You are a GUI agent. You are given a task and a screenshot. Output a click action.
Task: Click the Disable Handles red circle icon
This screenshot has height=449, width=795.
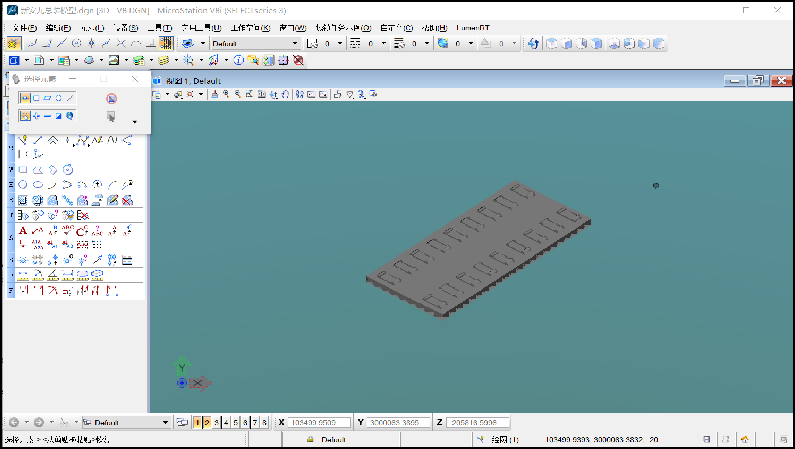tap(112, 98)
